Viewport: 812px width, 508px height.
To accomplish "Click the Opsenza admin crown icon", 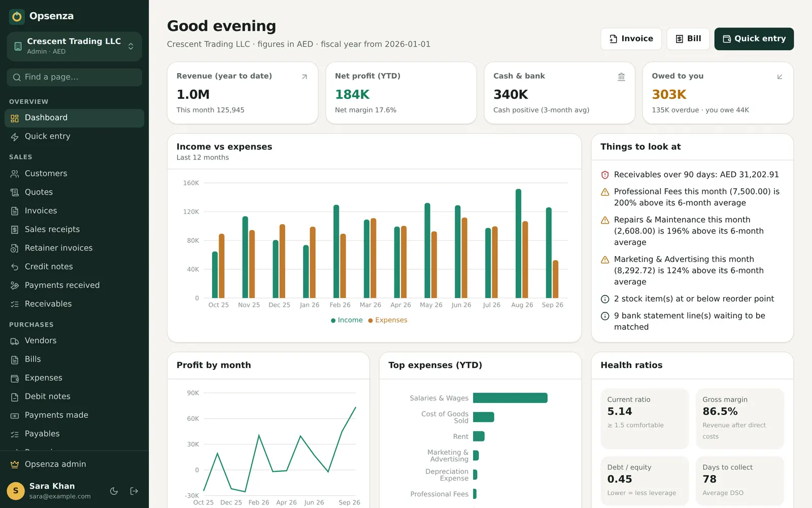I will tap(15, 464).
